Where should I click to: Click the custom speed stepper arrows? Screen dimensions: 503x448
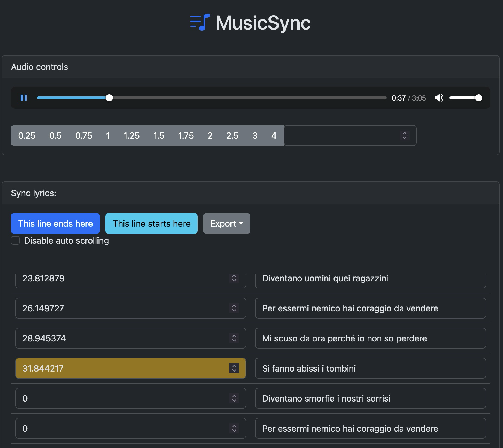[x=405, y=135]
